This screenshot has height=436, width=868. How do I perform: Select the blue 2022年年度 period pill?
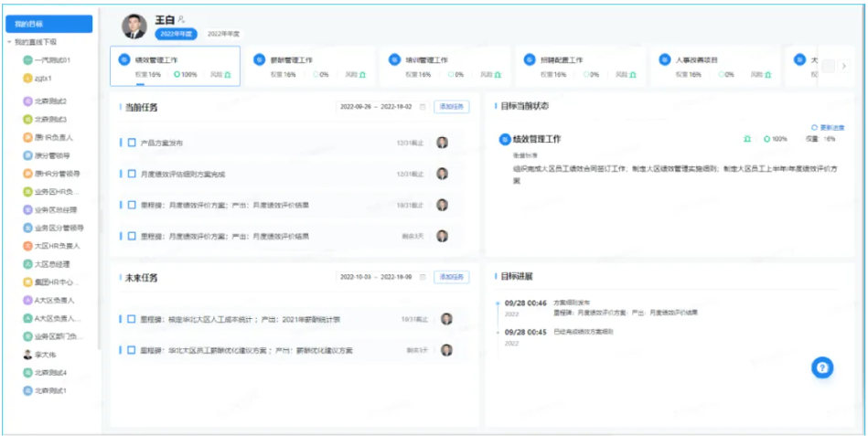[176, 35]
